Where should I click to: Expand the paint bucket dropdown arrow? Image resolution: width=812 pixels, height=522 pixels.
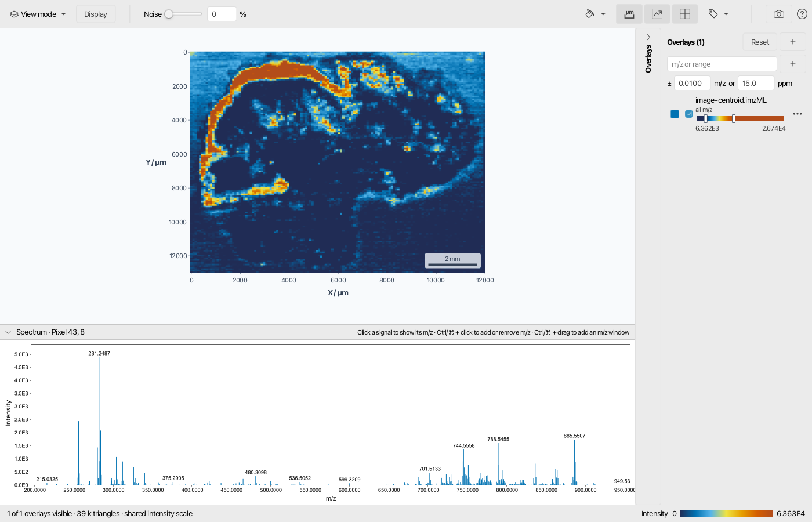(x=603, y=14)
